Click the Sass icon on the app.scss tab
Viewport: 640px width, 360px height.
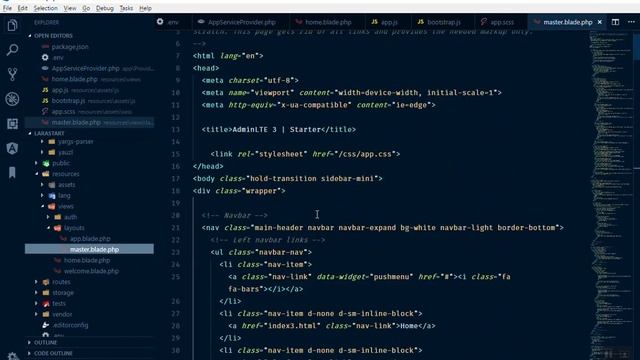(484, 22)
